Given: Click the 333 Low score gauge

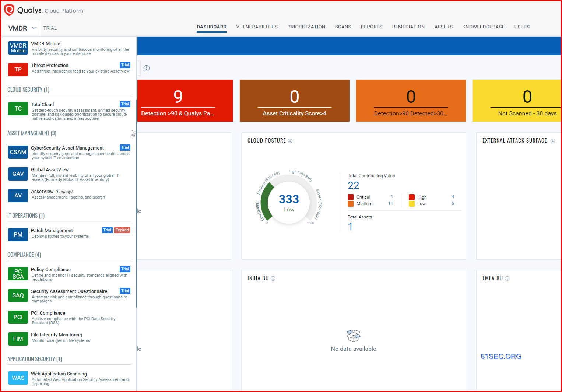Looking at the screenshot, I should pos(289,203).
